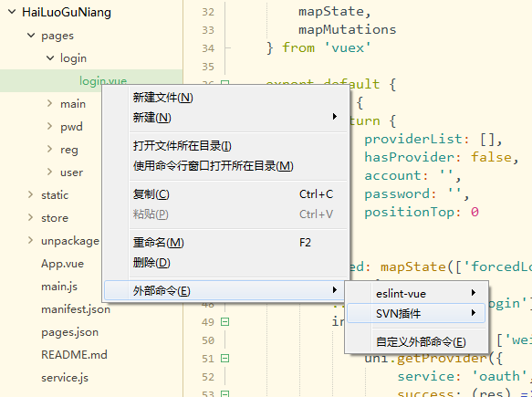The width and height of the screenshot is (532, 397).
Task: Choose 新建文件(N) in context menu
Action: click(225, 98)
